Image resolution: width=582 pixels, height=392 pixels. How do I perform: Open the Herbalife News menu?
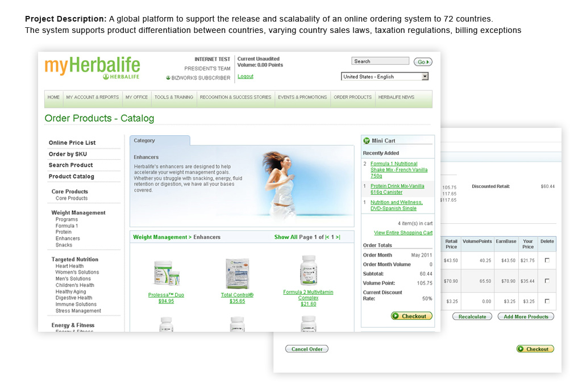point(396,97)
